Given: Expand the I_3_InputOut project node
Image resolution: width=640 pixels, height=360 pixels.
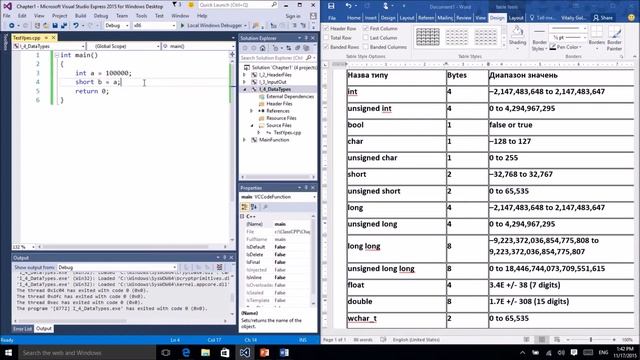Looking at the screenshot, I should 245,82.
